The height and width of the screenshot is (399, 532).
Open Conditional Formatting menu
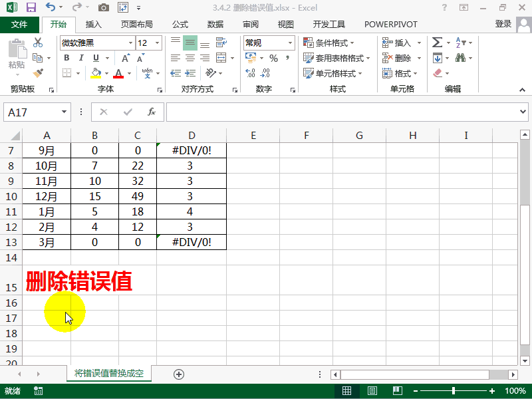[x=329, y=43]
